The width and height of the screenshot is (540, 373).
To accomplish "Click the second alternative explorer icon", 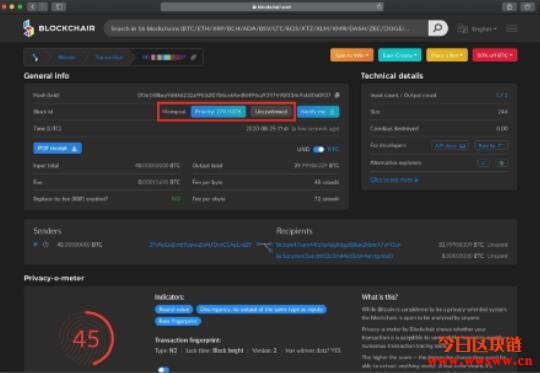I will point(502,163).
